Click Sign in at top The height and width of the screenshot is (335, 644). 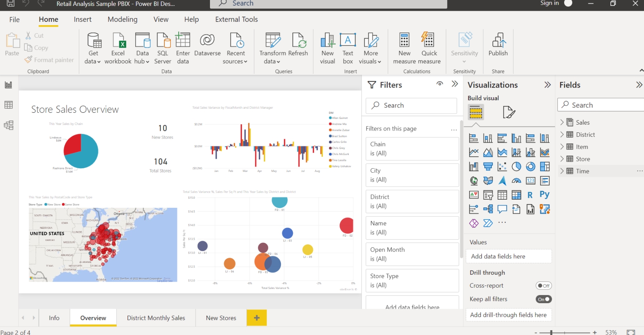(549, 3)
